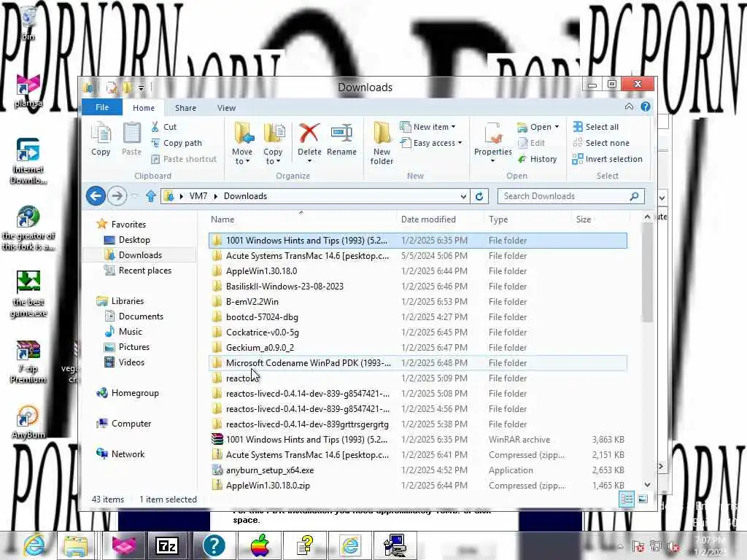Expand the Open dropdown in ribbon
Screen dimensions: 747x560
point(538,127)
